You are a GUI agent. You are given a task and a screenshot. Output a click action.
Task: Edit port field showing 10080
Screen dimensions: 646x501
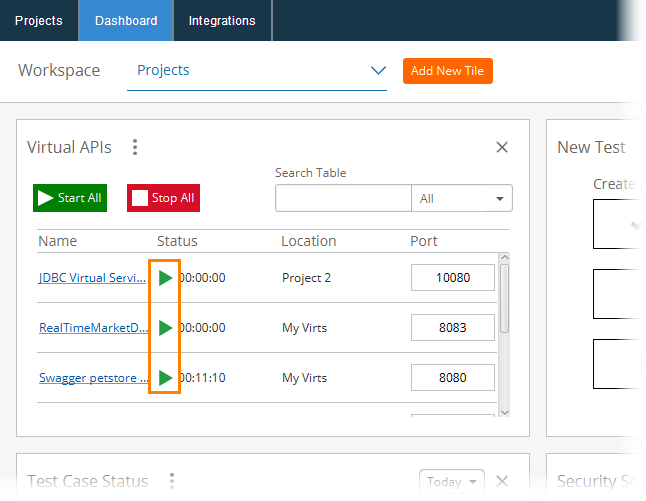point(453,278)
